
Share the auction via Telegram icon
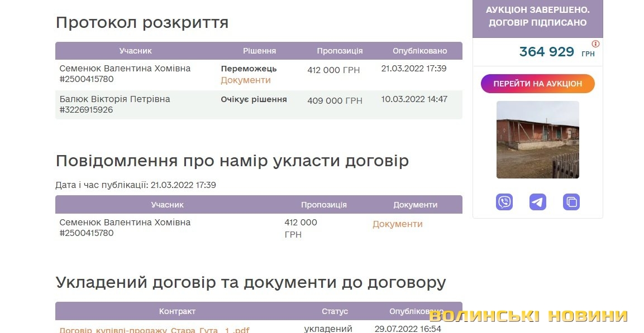pyautogui.click(x=538, y=202)
